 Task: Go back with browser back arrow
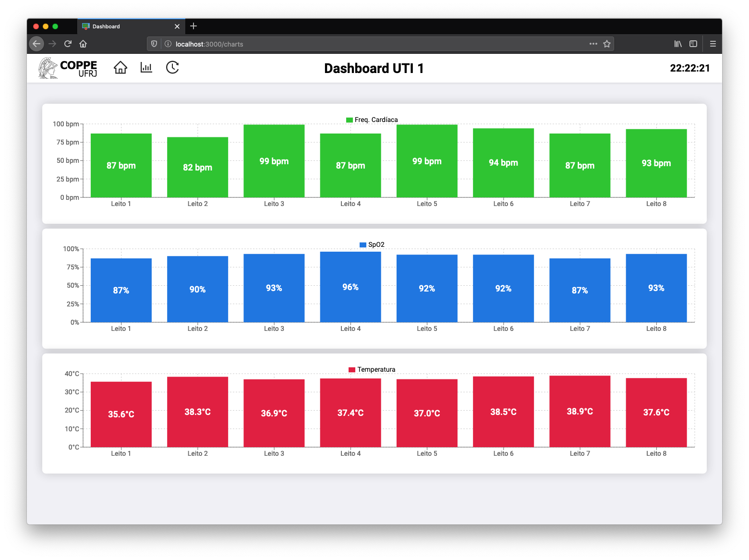tap(36, 44)
